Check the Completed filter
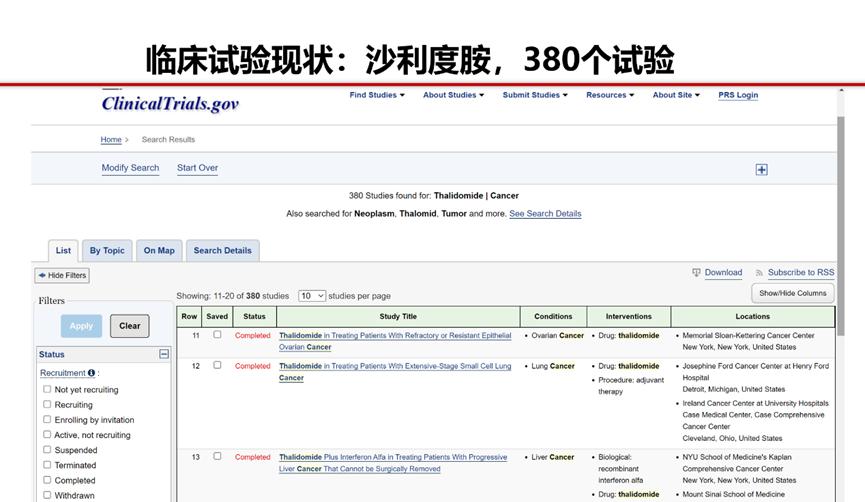This screenshot has height=502, width=865. point(47,480)
